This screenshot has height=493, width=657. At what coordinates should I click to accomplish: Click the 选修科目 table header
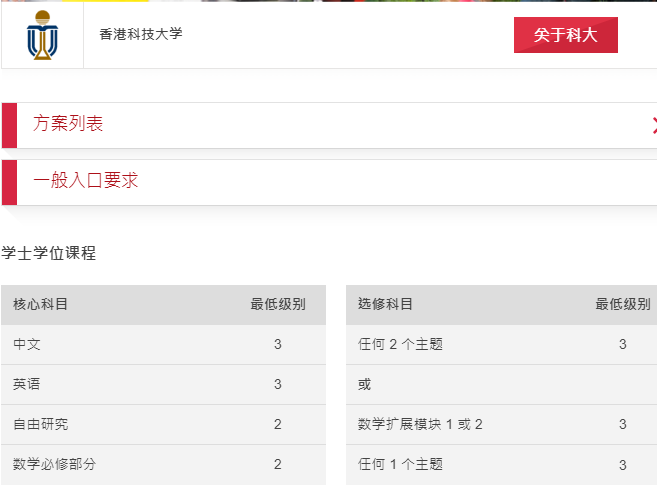[385, 304]
